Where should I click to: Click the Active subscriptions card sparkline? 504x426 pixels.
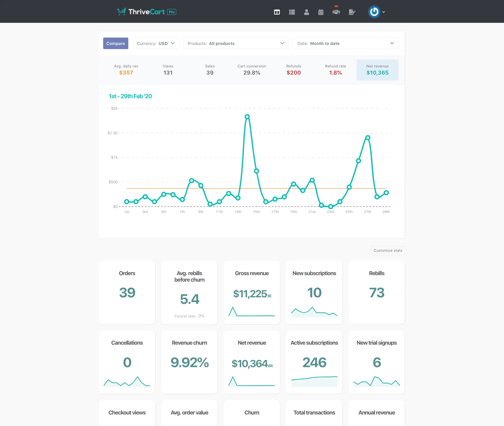[x=314, y=381]
